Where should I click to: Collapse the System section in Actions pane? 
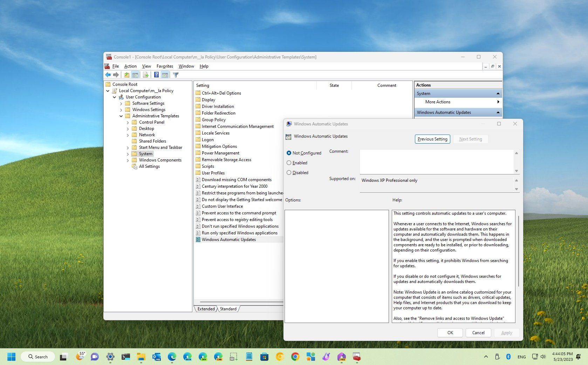(x=498, y=93)
